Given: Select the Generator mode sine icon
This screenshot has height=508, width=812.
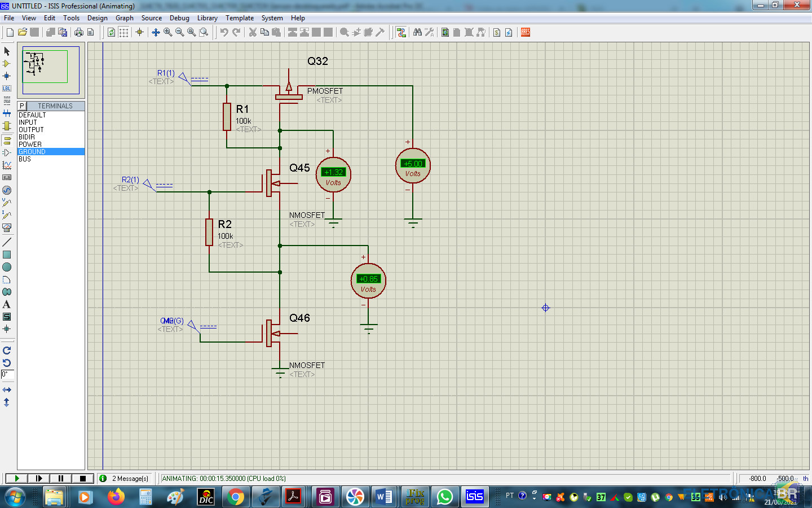Looking at the screenshot, I should tap(7, 190).
